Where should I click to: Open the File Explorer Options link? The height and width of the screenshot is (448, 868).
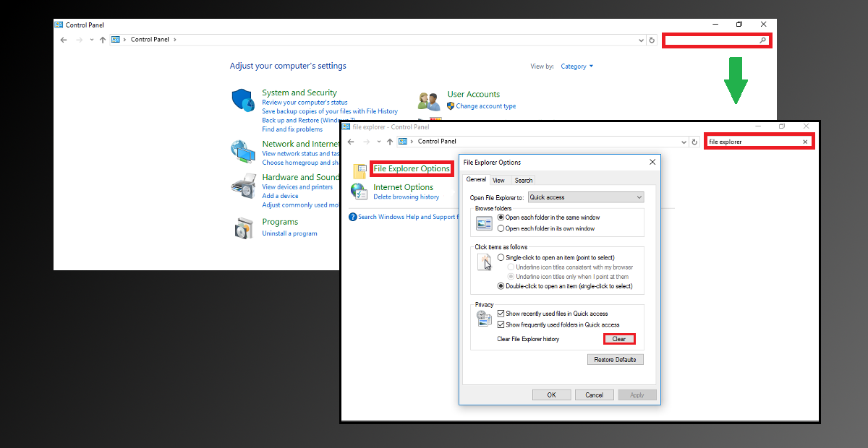[412, 169]
